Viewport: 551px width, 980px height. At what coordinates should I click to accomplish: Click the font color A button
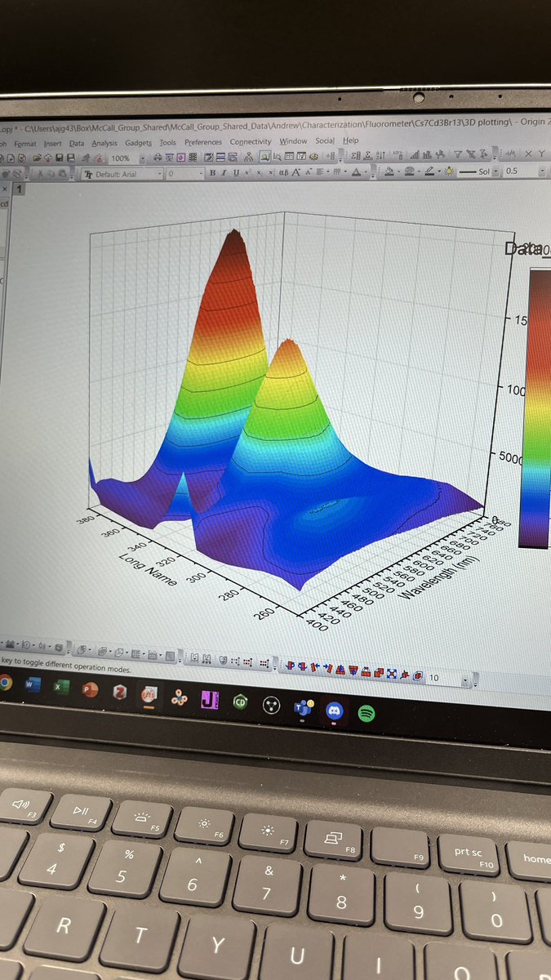[x=356, y=172]
